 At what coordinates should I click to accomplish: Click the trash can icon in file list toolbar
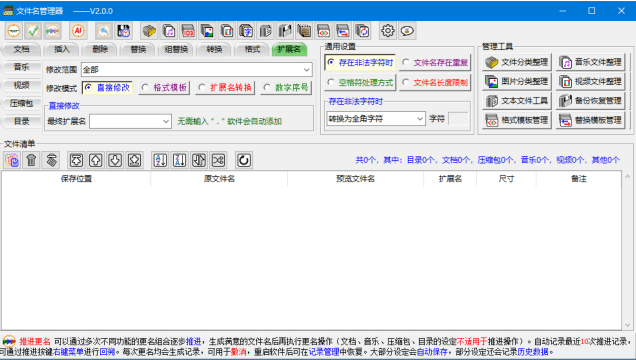pyautogui.click(x=32, y=160)
